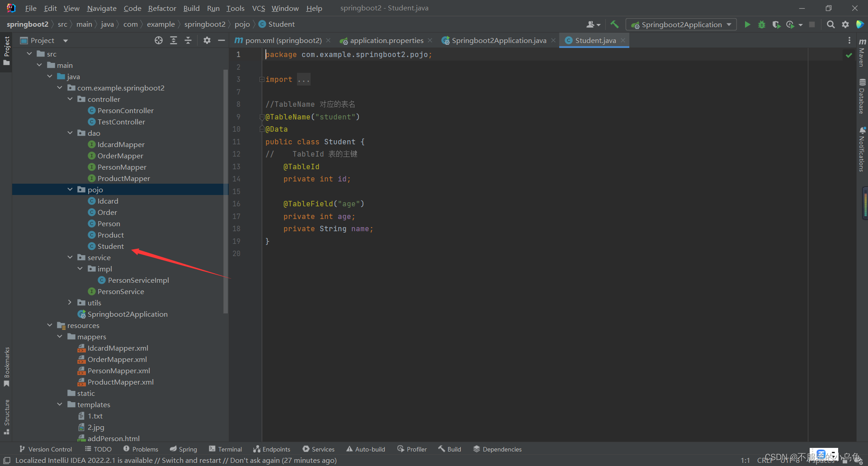Expand the utils package
This screenshot has width=868, height=466.
pos(70,303)
